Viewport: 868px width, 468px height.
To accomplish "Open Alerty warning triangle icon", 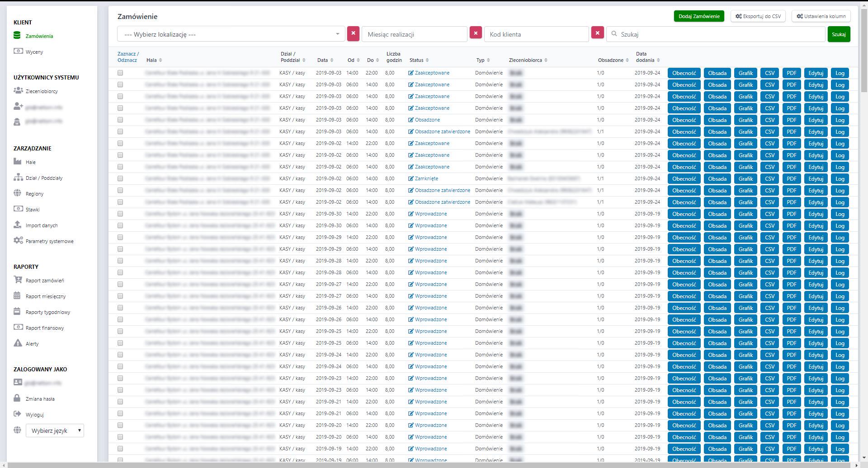I will (18, 343).
